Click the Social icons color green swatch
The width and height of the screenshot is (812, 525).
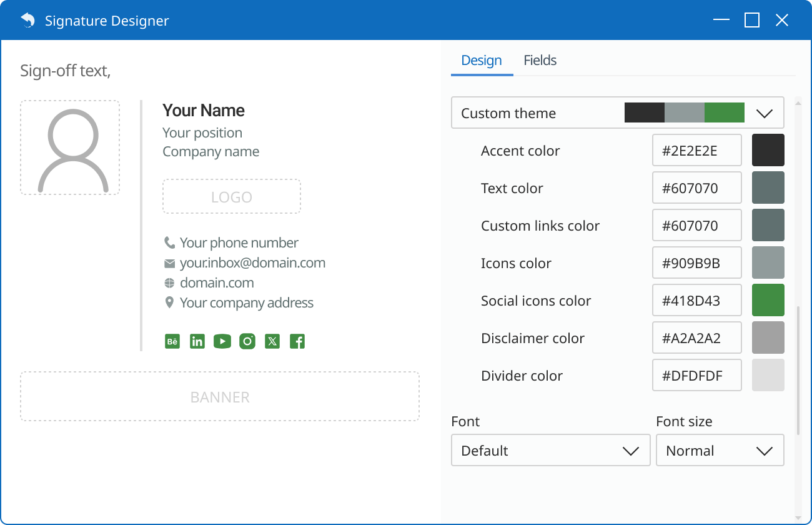click(x=768, y=300)
